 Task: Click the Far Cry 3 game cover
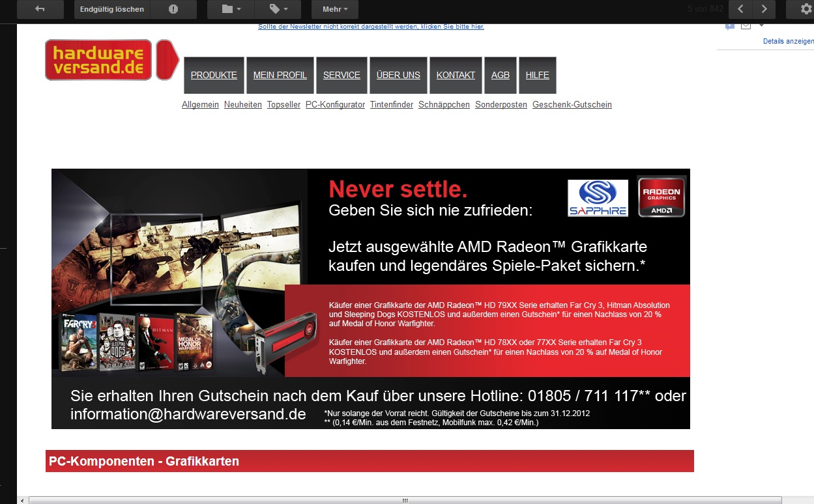79,343
